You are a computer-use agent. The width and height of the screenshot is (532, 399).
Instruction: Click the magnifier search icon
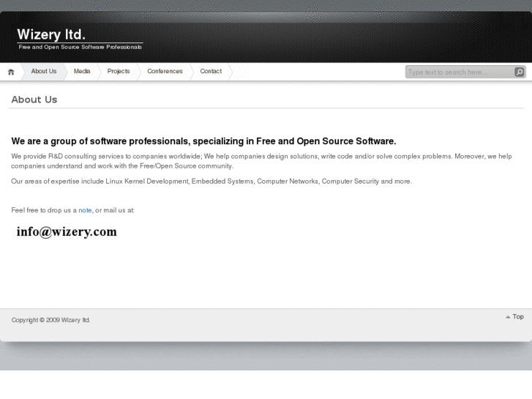(520, 72)
